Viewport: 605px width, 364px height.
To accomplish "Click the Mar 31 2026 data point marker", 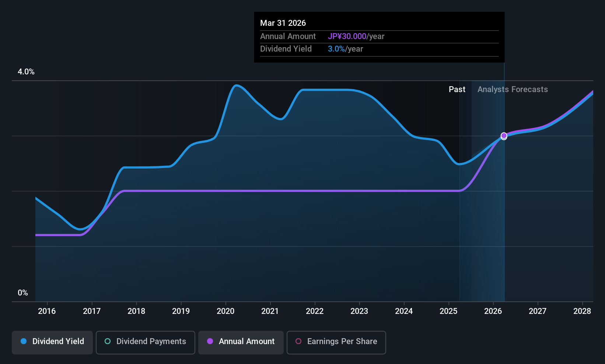I will click(x=504, y=136).
